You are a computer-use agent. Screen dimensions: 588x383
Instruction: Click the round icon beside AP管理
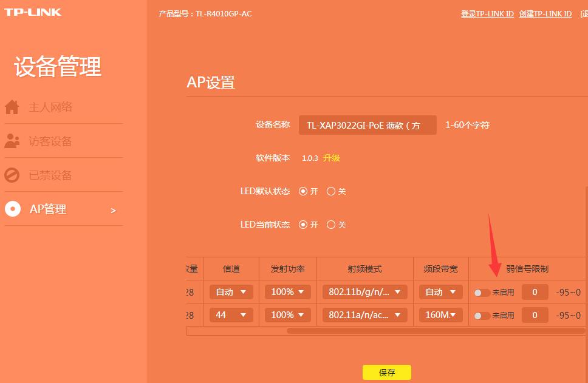point(13,209)
